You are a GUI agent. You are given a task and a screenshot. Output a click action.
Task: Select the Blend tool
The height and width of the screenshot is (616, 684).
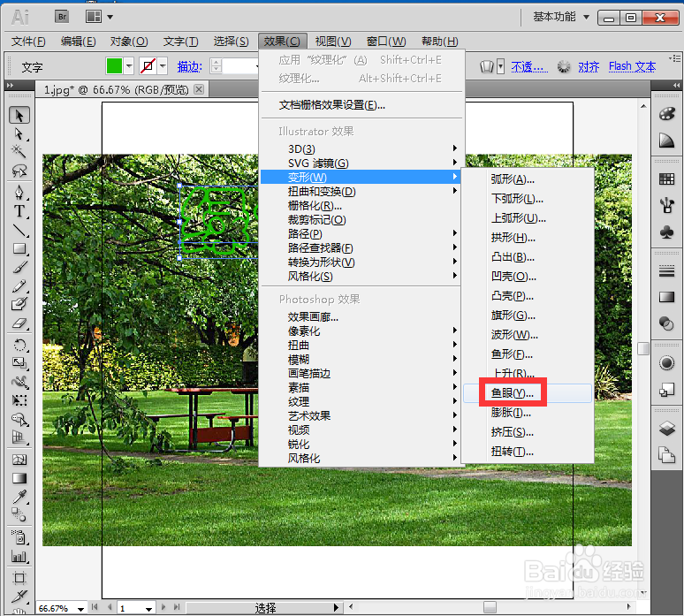(19, 515)
